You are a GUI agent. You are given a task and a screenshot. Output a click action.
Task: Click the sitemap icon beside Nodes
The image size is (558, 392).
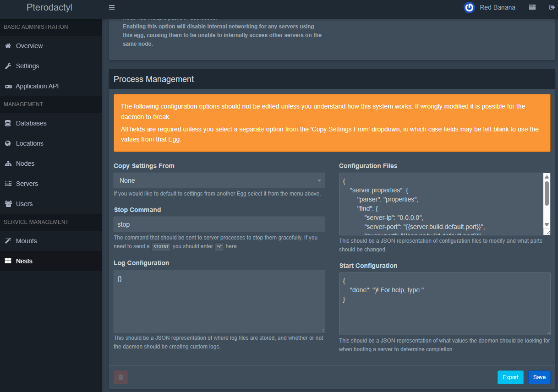[x=8, y=163]
